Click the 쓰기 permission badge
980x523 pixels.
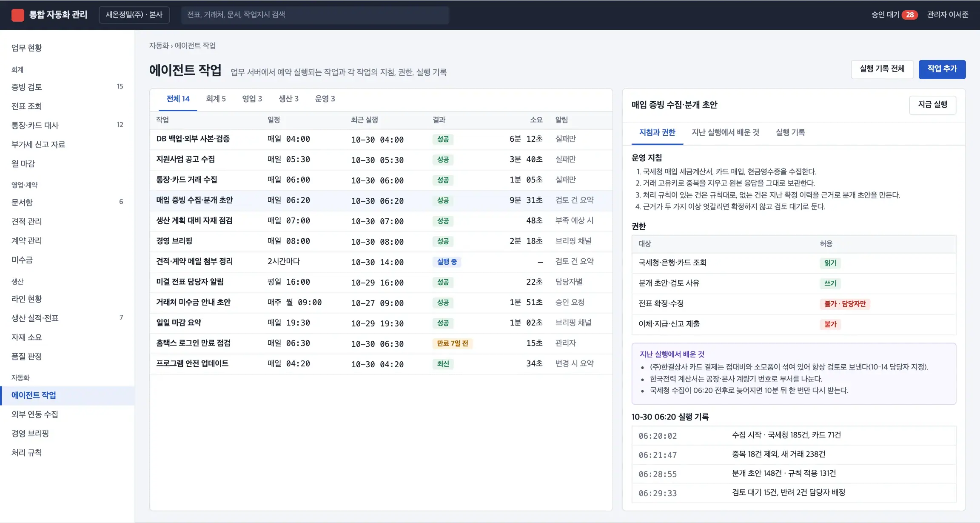pyautogui.click(x=830, y=283)
